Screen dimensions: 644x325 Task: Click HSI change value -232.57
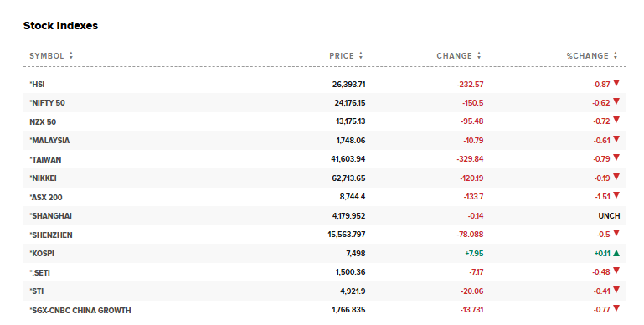click(471, 85)
